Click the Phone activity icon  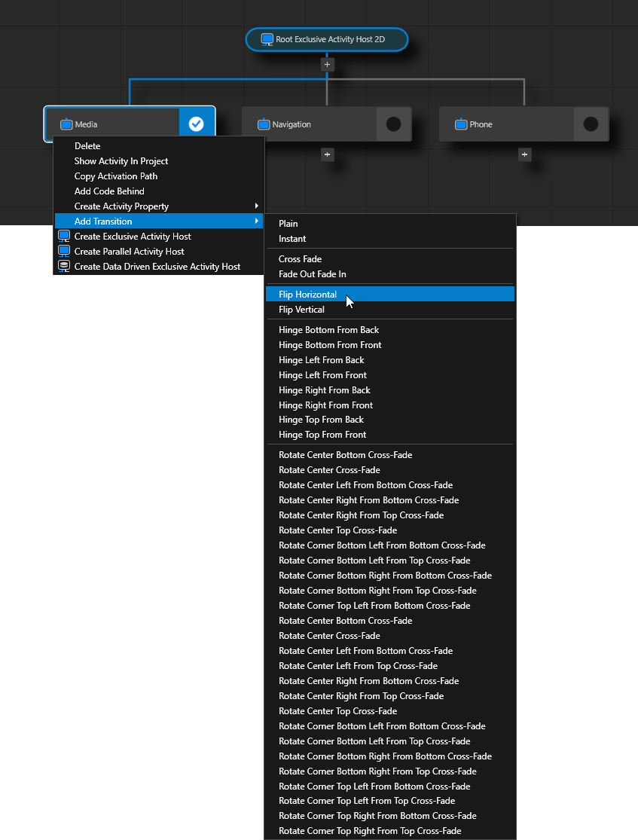pos(459,124)
